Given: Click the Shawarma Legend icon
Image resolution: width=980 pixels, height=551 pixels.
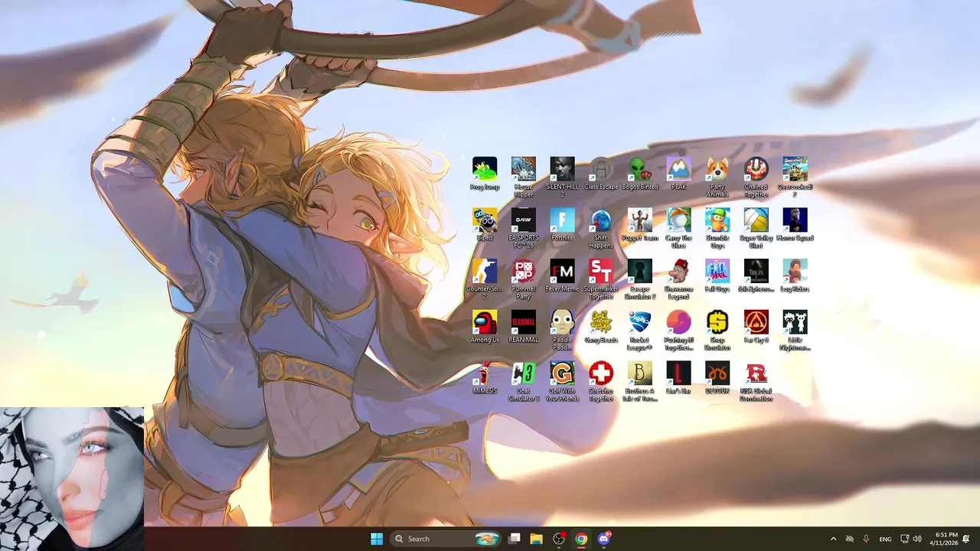Looking at the screenshot, I should coord(679,279).
